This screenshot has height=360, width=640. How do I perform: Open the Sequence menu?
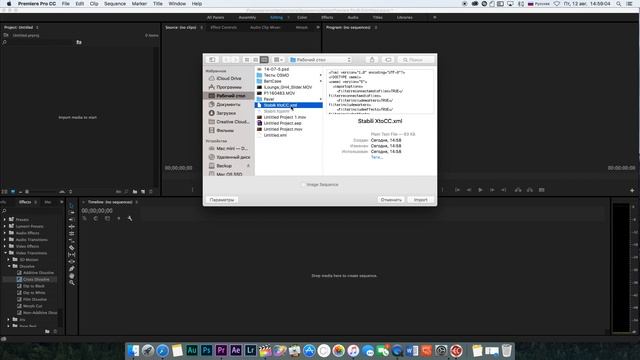[115, 4]
